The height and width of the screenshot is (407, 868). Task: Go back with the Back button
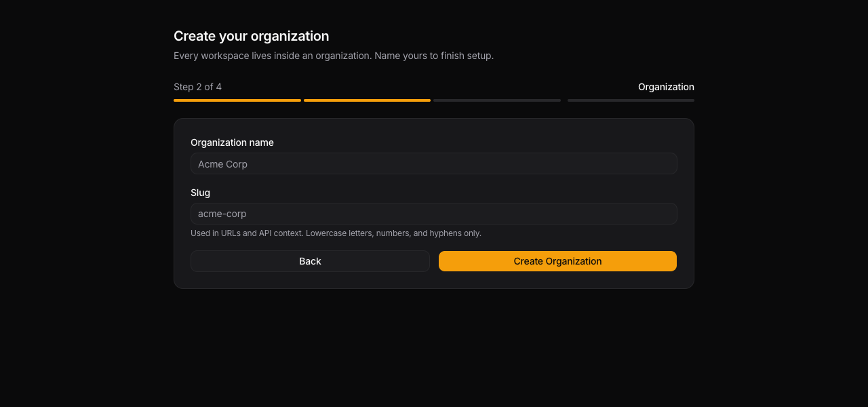tap(310, 261)
